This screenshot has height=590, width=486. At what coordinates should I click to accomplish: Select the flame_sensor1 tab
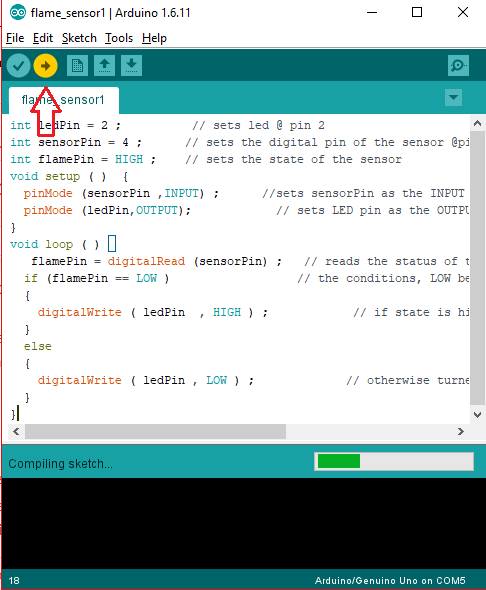(64, 100)
